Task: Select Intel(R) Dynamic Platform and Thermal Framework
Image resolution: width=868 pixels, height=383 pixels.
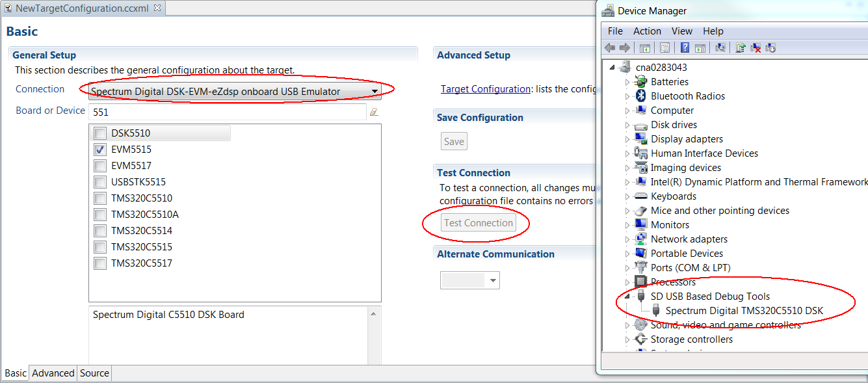Action: pyautogui.click(x=759, y=182)
